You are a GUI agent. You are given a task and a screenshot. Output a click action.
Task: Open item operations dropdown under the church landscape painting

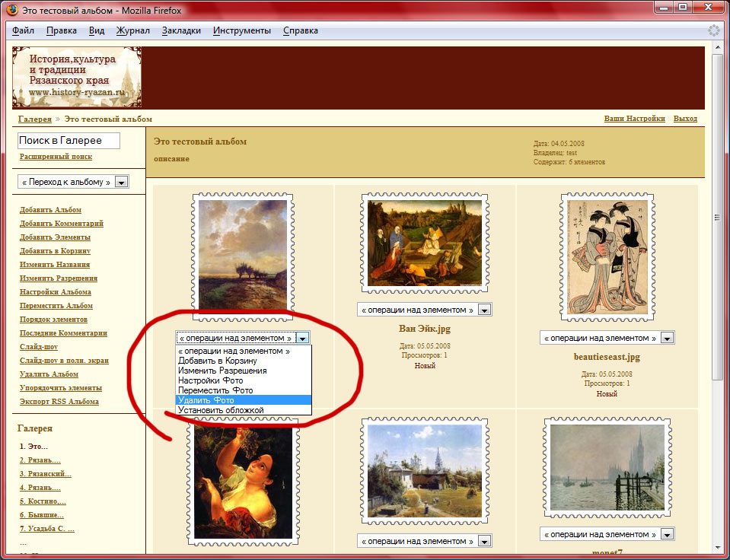tap(425, 541)
